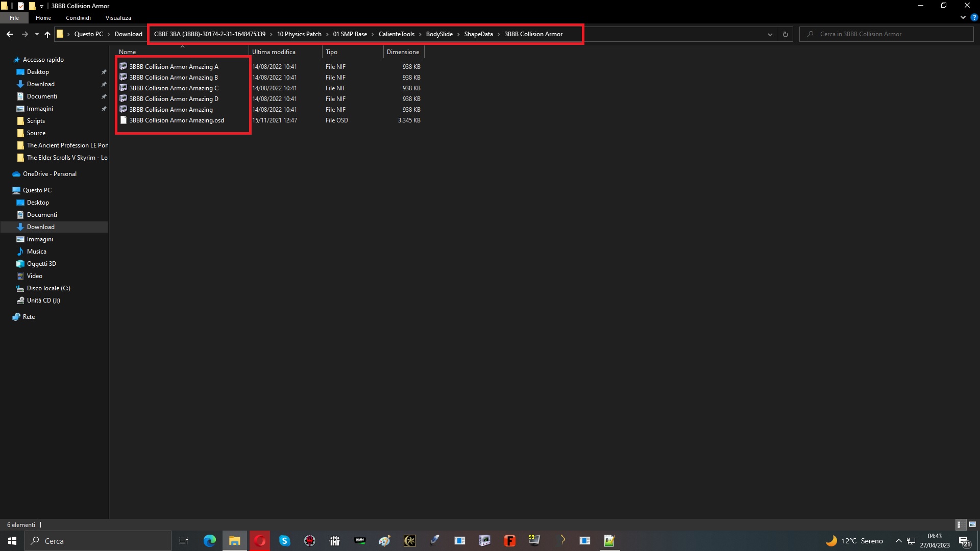The image size is (980, 551).
Task: Open The Ancient Profession LE Port folder
Action: [x=67, y=145]
